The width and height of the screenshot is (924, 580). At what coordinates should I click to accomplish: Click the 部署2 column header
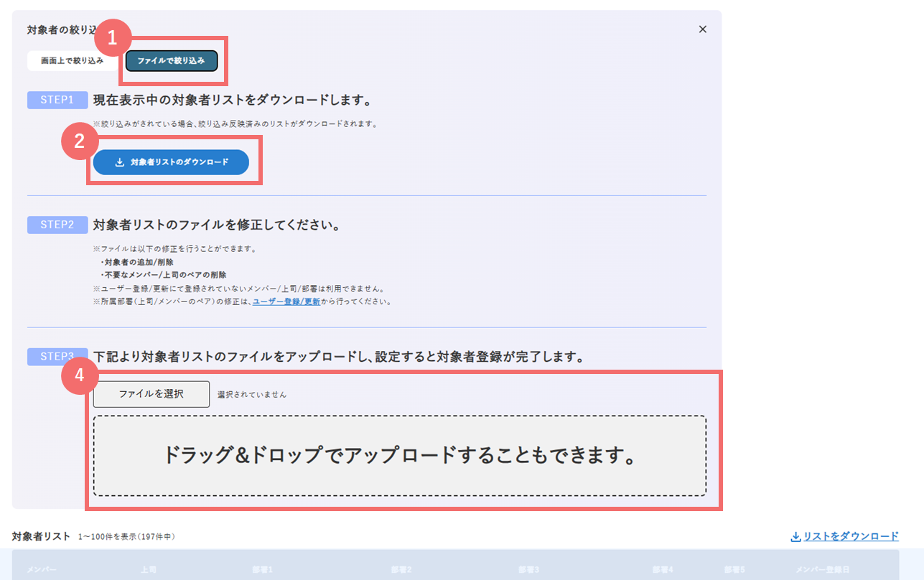pos(402,569)
